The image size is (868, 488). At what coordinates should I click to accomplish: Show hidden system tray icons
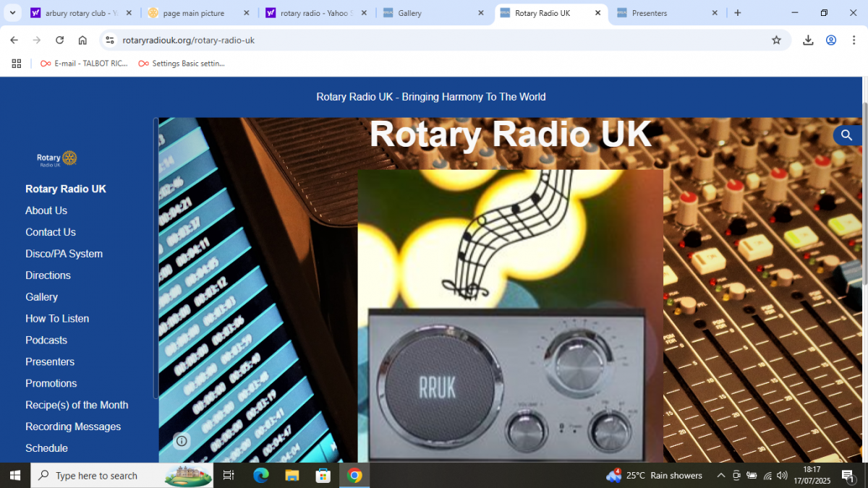(x=720, y=476)
